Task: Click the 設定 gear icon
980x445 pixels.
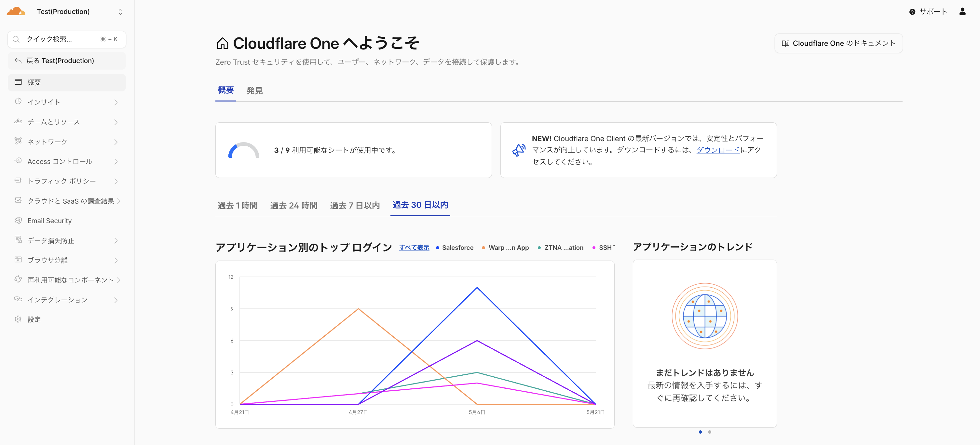Action: click(x=18, y=319)
